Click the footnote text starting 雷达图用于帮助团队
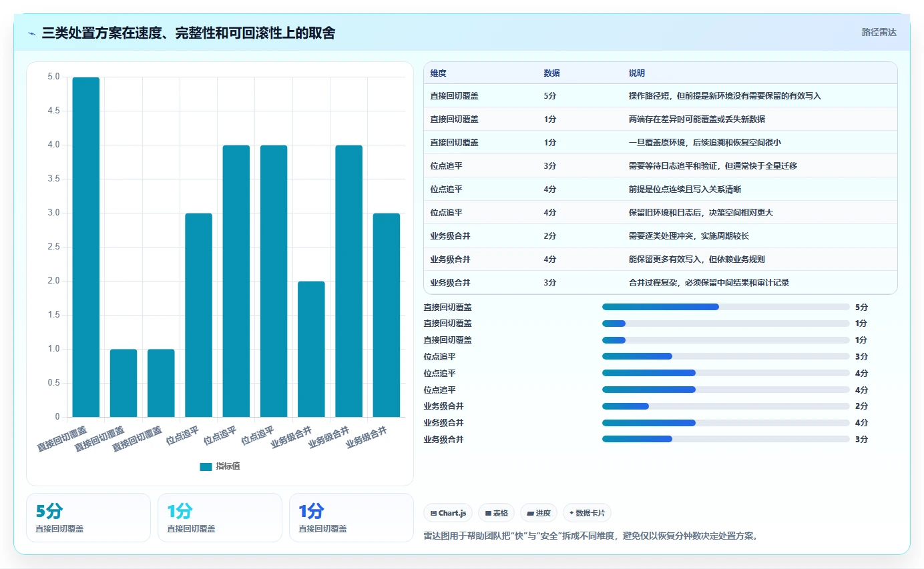This screenshot has height=569, width=924. (x=590, y=536)
